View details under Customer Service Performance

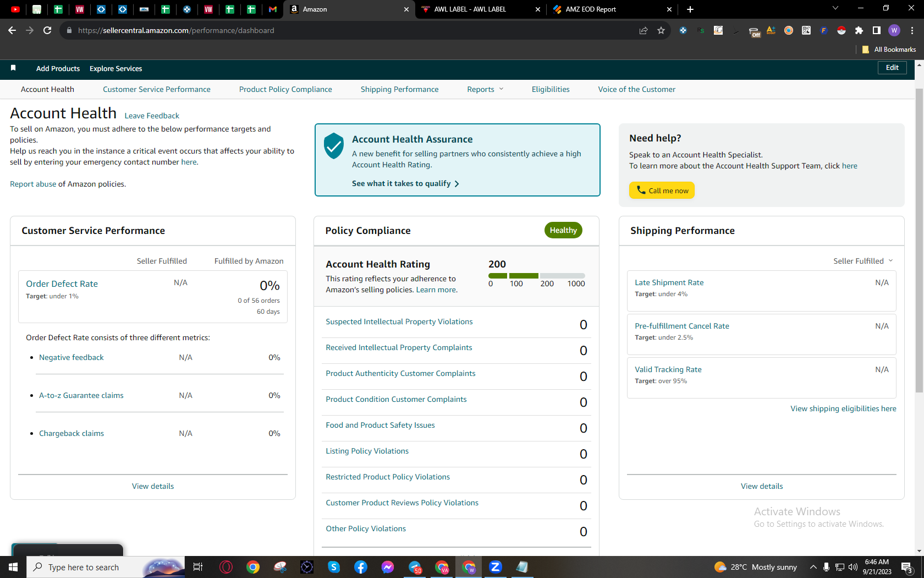coord(153,486)
